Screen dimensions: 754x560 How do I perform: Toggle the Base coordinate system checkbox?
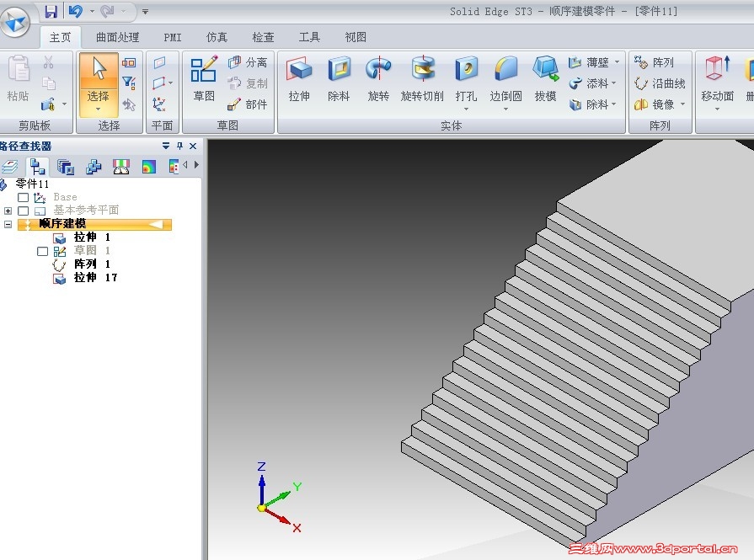click(23, 197)
